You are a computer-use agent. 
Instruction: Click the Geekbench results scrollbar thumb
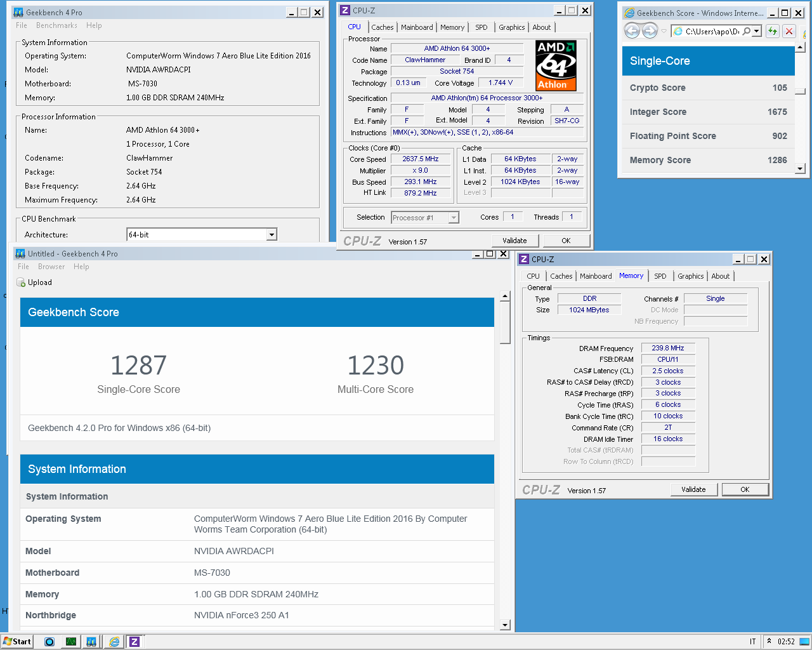pyautogui.click(x=505, y=322)
